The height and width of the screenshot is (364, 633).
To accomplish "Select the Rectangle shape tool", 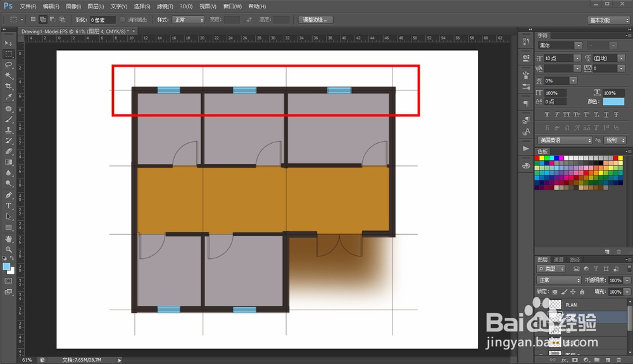I will point(8,227).
